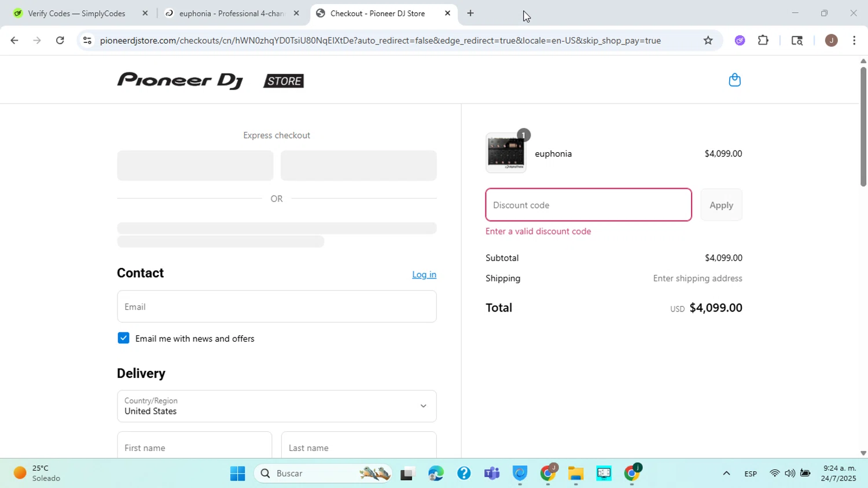Screen dimensions: 868x488
Task: Show hidden system tray icons
Action: [x=726, y=474]
